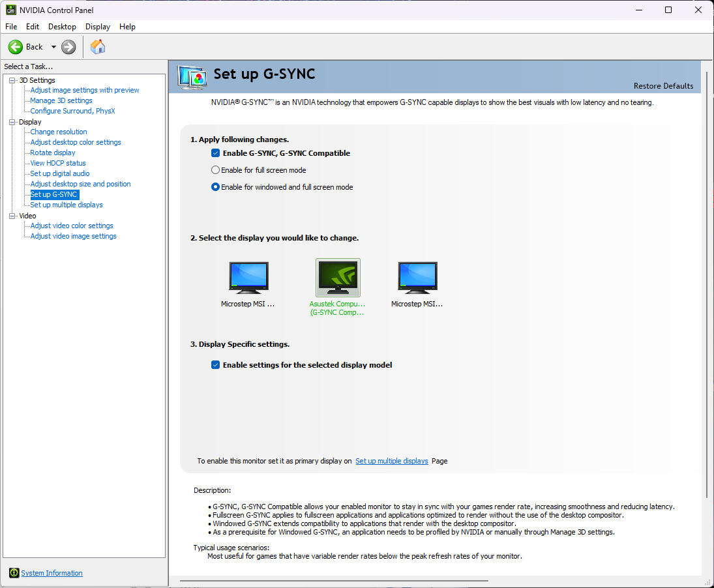Follow the Set up multiple displays hyperlink
714x588 pixels.
tap(392, 461)
